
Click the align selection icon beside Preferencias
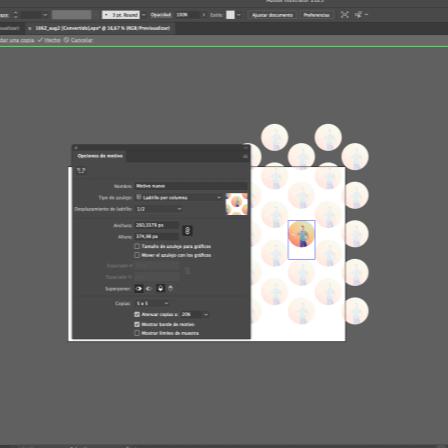(345, 15)
